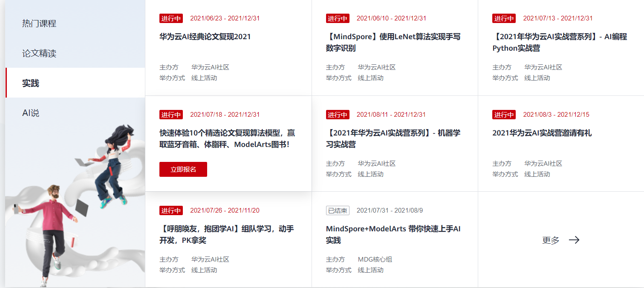Click date 2021/07/31 - 2021/08/9
Image resolution: width=644 pixels, height=288 pixels.
(x=390, y=210)
